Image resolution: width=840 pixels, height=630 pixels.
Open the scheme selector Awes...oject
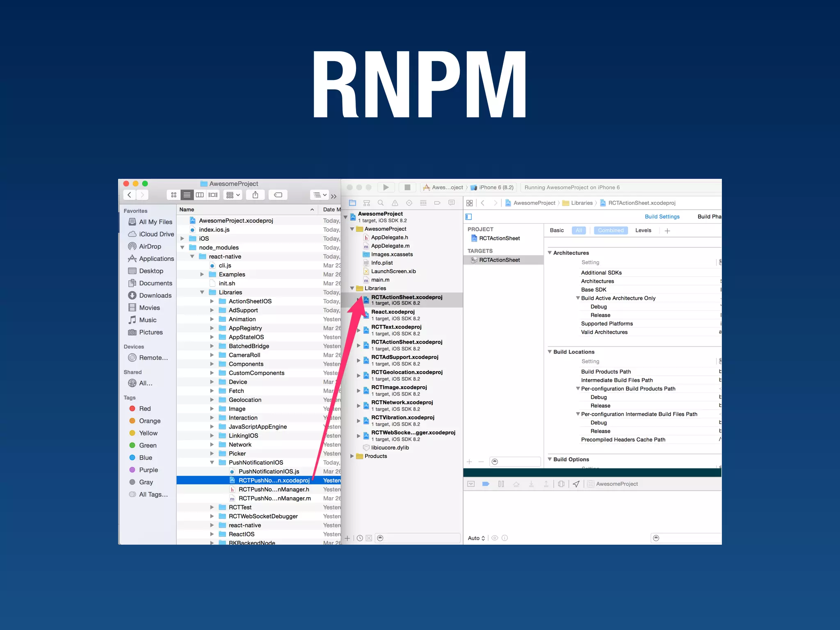[x=443, y=187]
